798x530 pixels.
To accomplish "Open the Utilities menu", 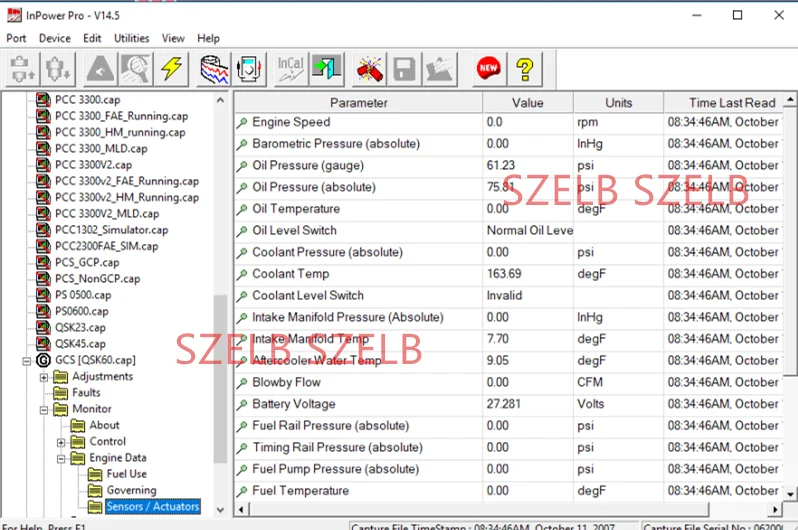I will [131, 38].
